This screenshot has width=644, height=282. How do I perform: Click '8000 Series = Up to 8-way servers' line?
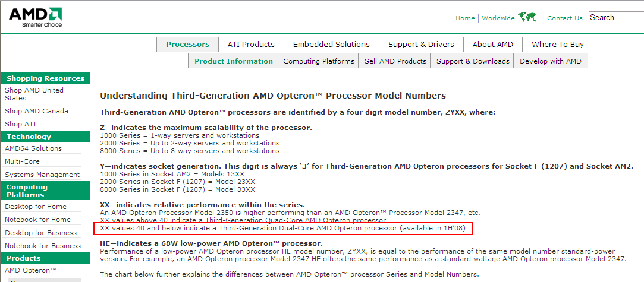pyautogui.click(x=190, y=151)
